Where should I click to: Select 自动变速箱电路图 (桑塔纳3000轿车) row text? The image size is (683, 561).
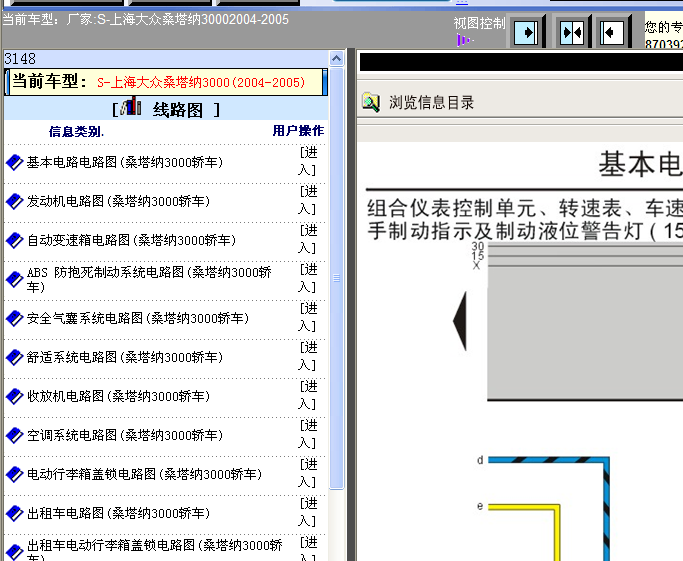coord(131,240)
